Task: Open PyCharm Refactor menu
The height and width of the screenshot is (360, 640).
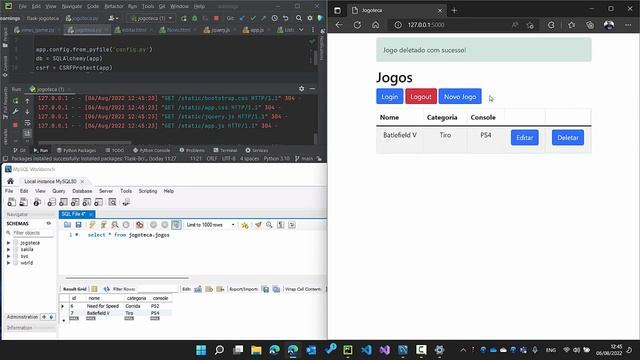Action: click(114, 7)
